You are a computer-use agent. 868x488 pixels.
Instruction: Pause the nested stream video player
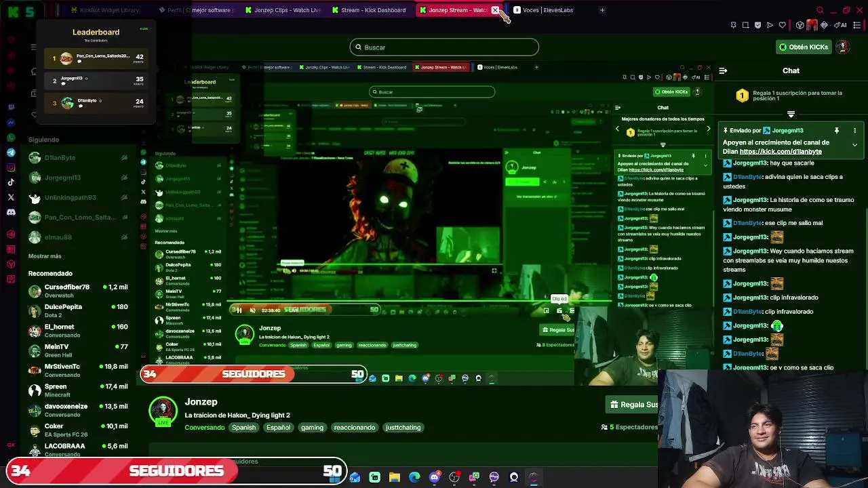[238, 310]
